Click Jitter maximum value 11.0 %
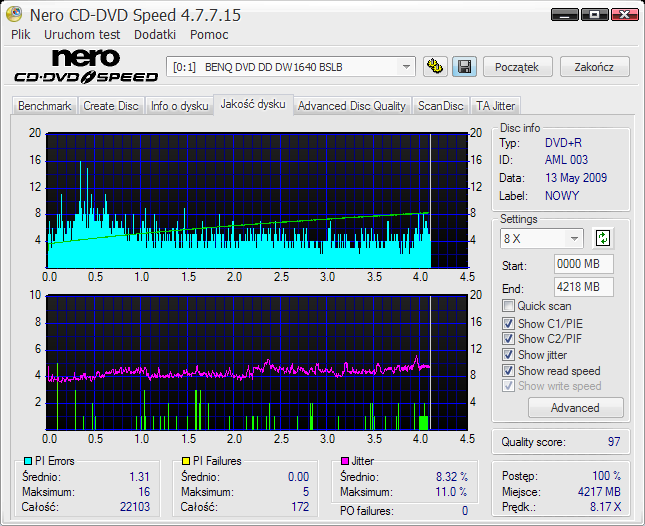645x526 pixels. pos(451,492)
